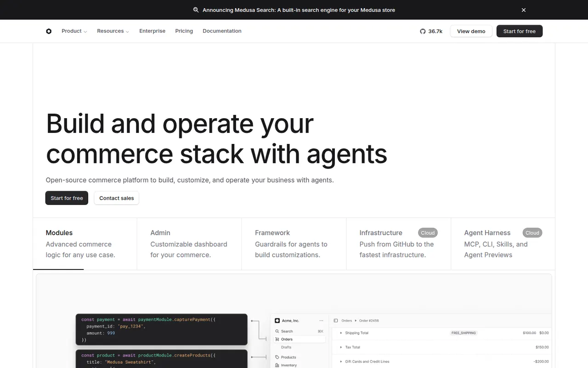Click the FREE_SHIPPING badge

click(464, 333)
